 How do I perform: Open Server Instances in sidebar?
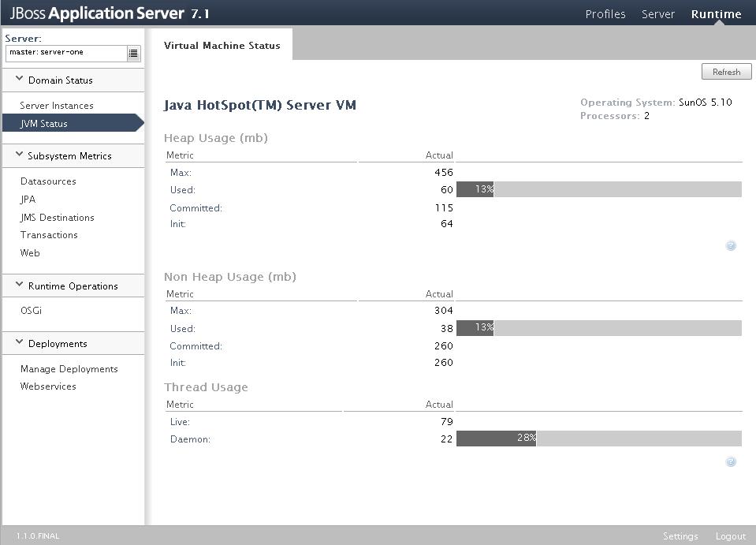(57, 106)
